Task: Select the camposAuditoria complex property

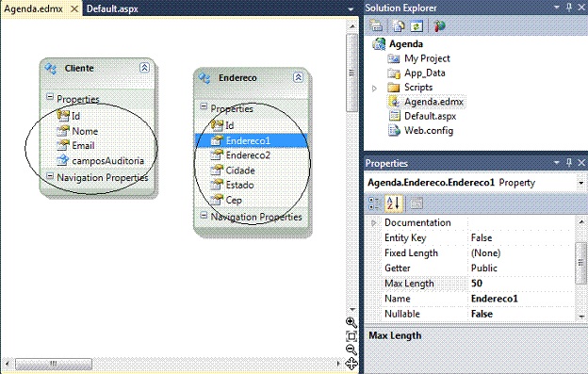Action: tap(108, 161)
